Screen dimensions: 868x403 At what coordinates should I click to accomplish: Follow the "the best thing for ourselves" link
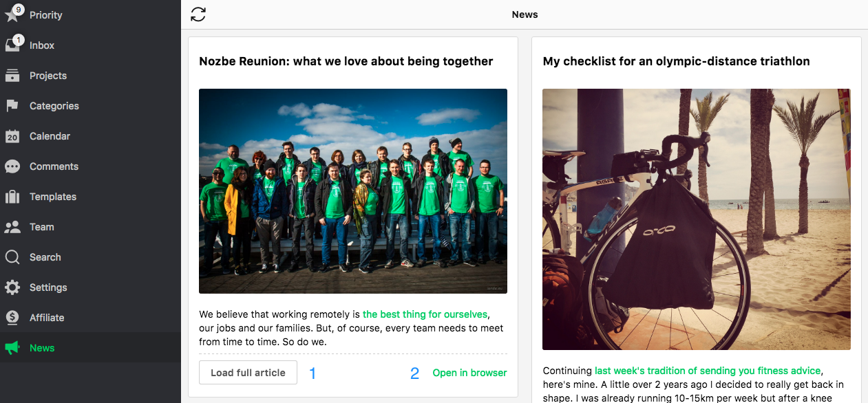(x=425, y=314)
